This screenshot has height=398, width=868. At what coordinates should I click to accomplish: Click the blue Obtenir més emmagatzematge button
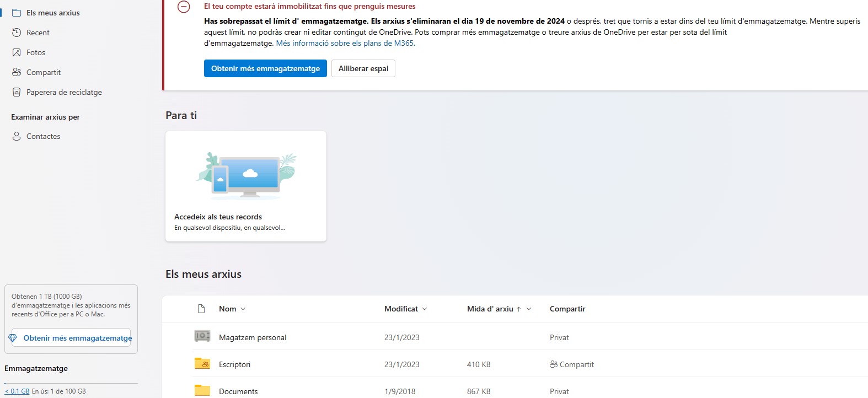pyautogui.click(x=265, y=68)
